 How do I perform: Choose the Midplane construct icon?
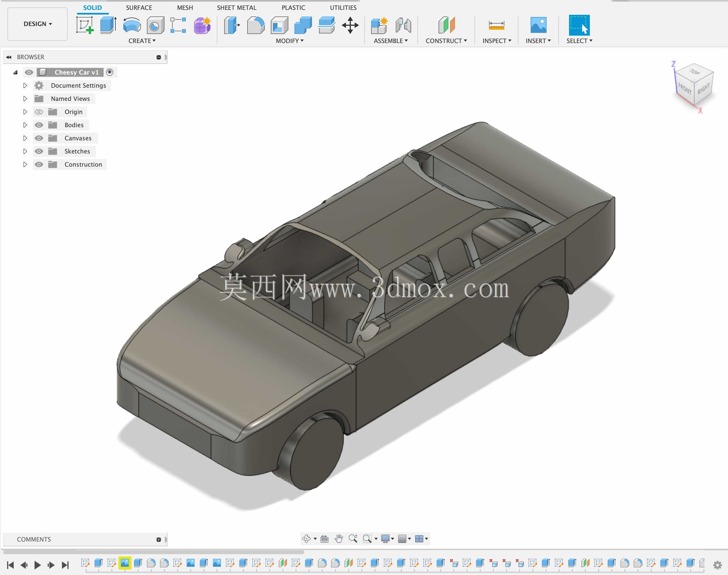point(447,25)
